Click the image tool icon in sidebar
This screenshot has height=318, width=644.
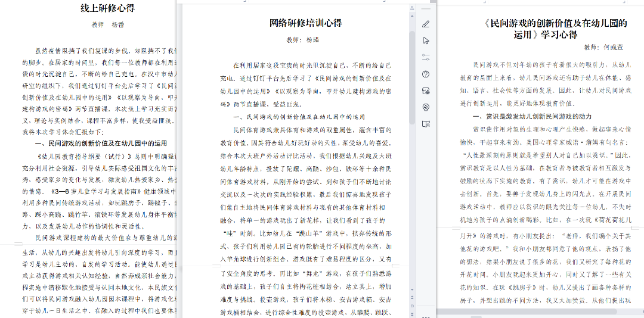click(426, 91)
